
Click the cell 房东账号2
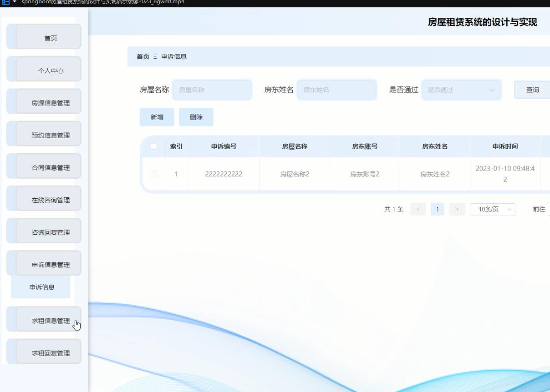[365, 174]
